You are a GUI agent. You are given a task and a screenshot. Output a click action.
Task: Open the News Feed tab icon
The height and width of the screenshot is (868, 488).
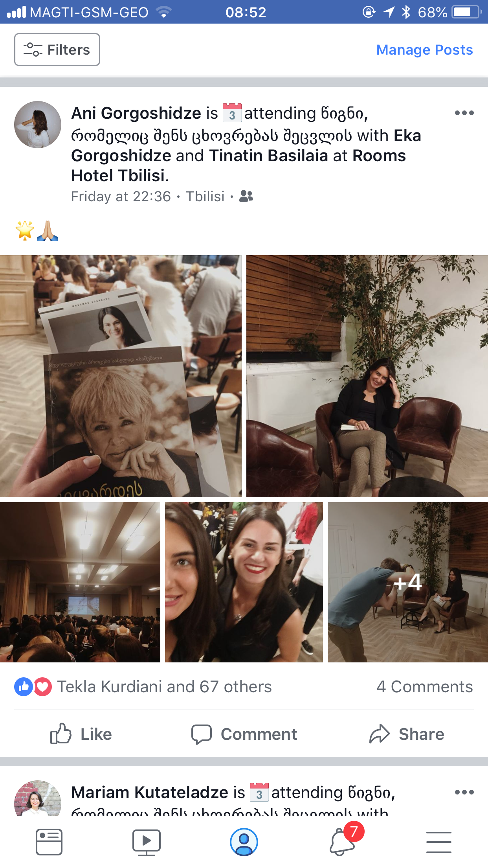(49, 842)
